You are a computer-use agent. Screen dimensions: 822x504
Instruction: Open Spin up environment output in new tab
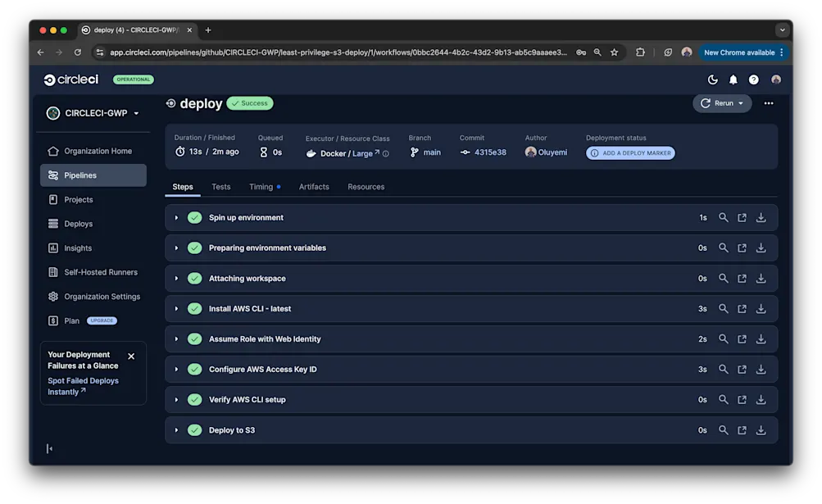point(742,217)
